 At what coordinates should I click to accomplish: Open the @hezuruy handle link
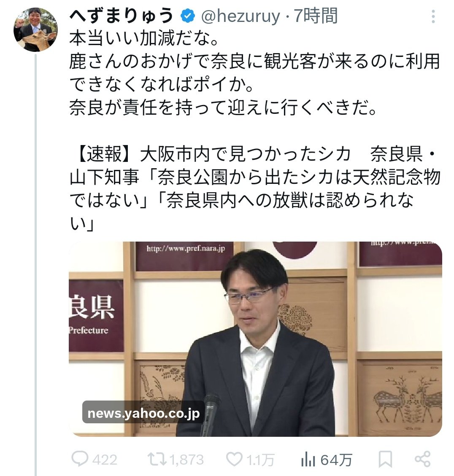241,17
